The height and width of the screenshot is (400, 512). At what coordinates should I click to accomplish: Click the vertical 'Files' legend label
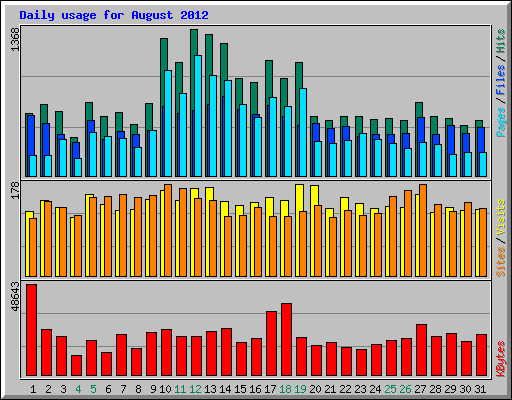pyautogui.click(x=501, y=79)
